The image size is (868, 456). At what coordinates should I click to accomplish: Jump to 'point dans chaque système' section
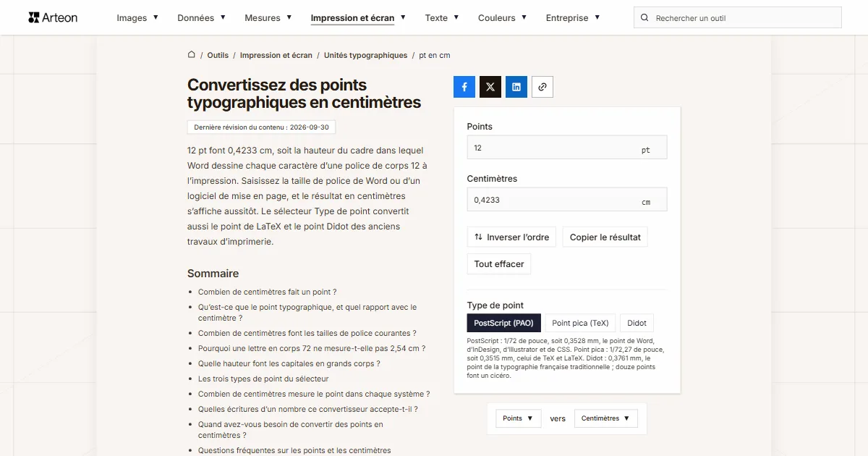point(314,394)
